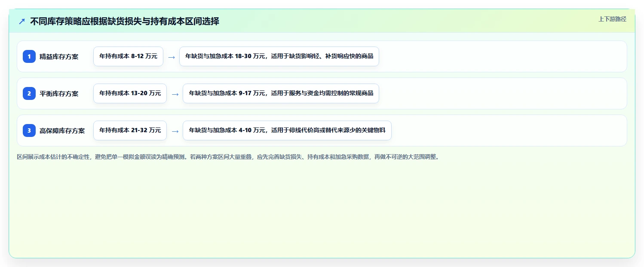Click the number 3 badge for 高保障库存方案
The height and width of the screenshot is (267, 644).
[29, 130]
